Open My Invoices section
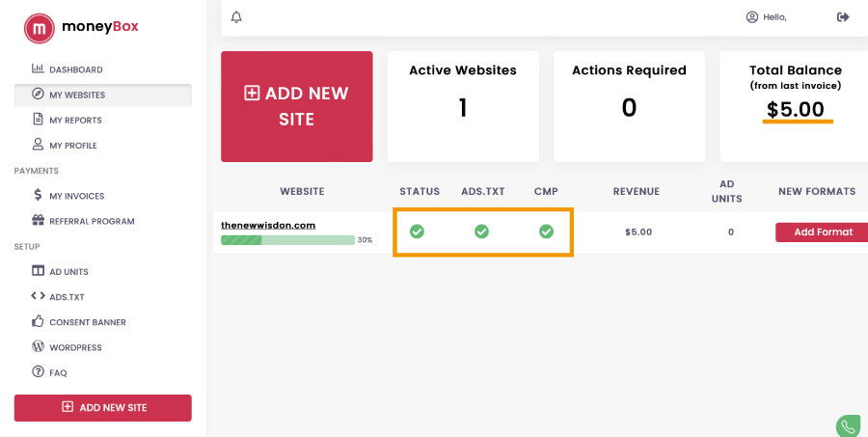 pos(103,196)
